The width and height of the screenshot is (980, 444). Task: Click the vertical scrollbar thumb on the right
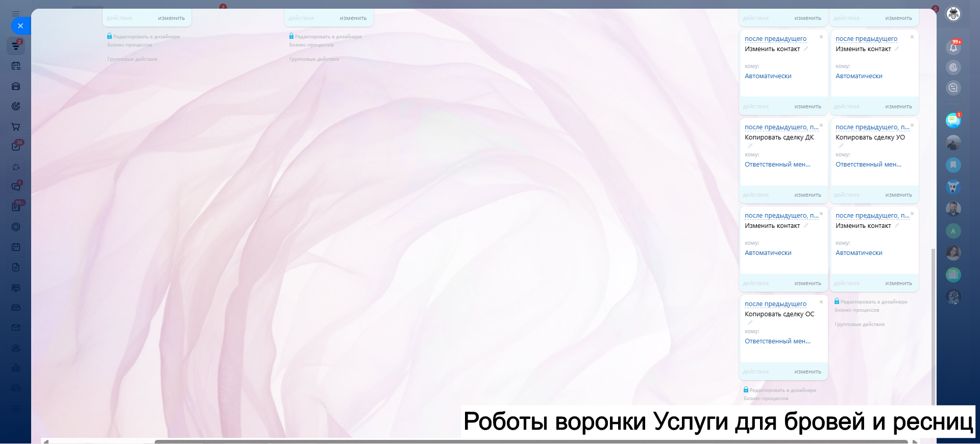933,327
